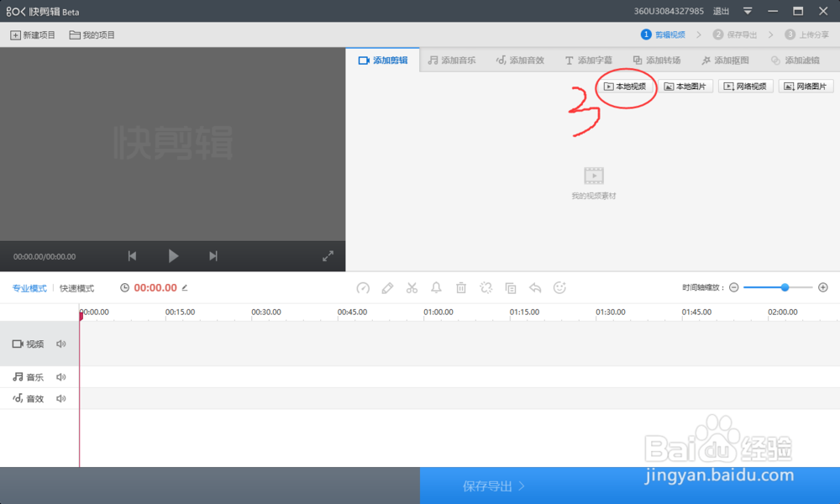Click 退出 to log out
840x504 pixels.
click(x=721, y=11)
